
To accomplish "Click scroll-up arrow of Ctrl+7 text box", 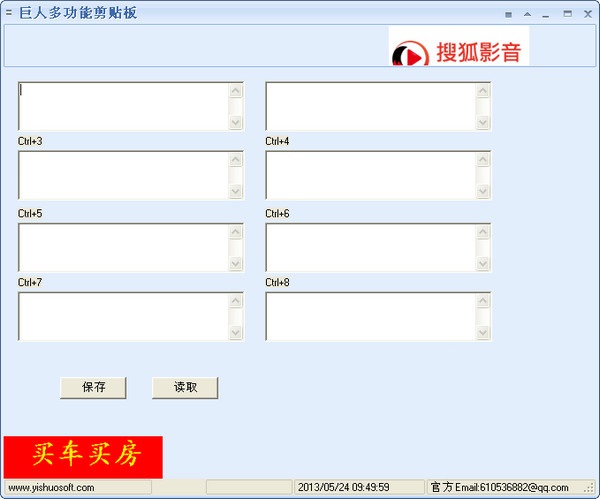I will tap(236, 301).
